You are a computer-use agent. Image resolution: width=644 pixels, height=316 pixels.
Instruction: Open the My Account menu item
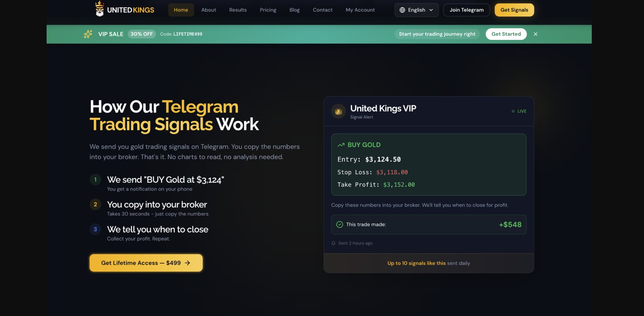(360, 10)
